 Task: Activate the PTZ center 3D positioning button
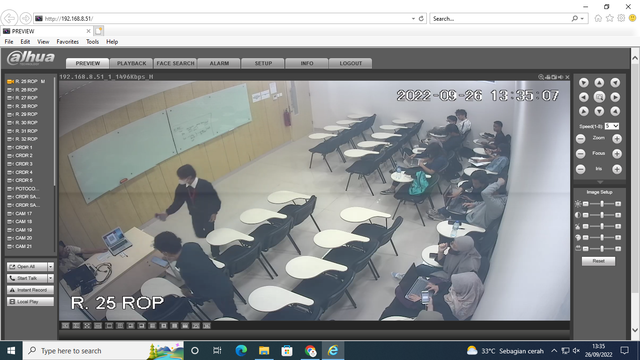599,97
